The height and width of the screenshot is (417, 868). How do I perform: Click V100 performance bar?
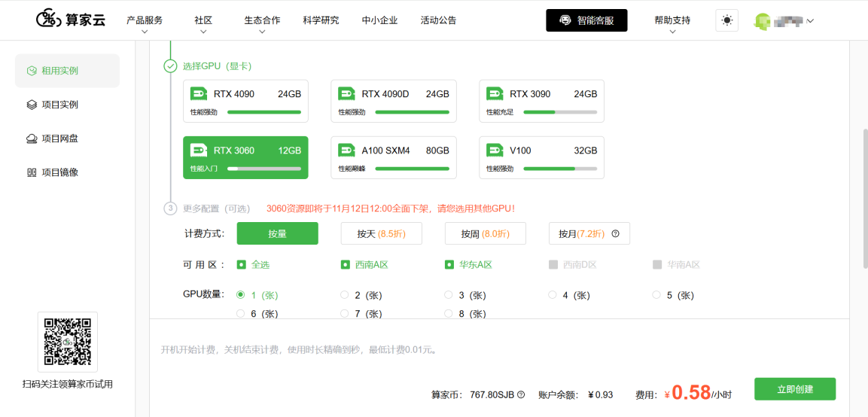[x=560, y=169]
